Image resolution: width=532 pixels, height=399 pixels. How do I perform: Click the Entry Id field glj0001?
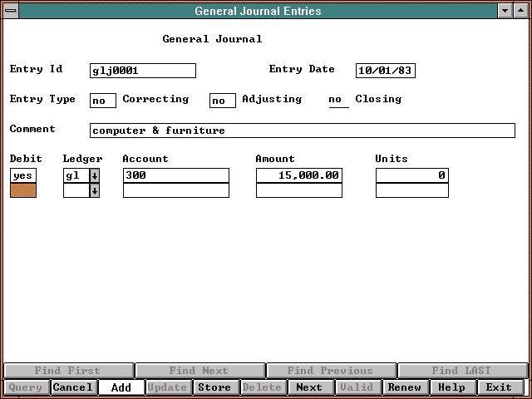(142, 71)
